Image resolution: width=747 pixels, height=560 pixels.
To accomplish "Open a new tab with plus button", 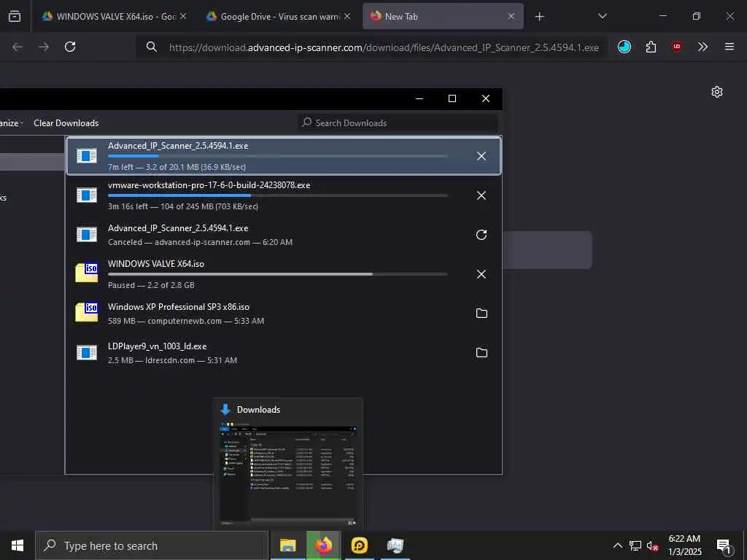I will pyautogui.click(x=539, y=17).
